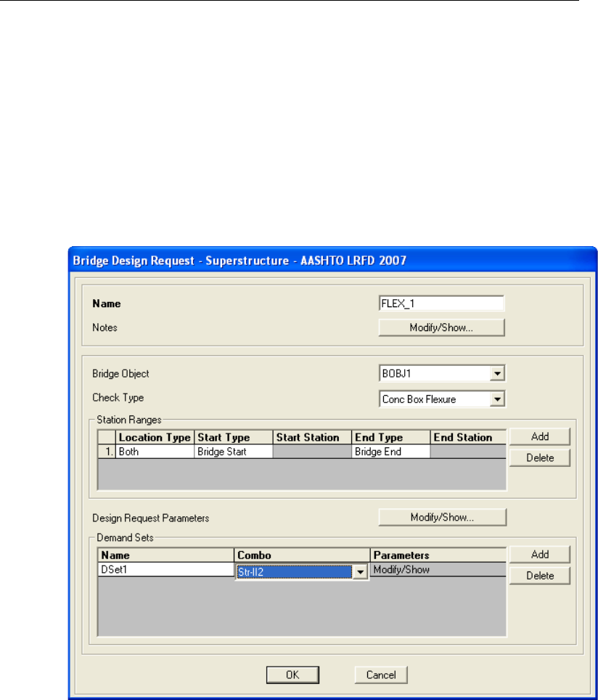The height and width of the screenshot is (700, 598).
Task: Select the Start Type cell 'Bridge Start'
Action: click(234, 452)
